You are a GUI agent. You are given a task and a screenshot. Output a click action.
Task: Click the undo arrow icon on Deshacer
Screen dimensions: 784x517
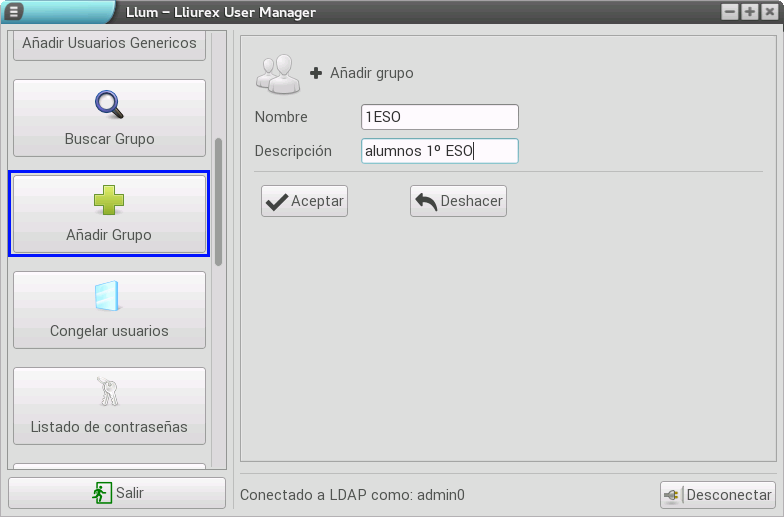click(x=426, y=201)
